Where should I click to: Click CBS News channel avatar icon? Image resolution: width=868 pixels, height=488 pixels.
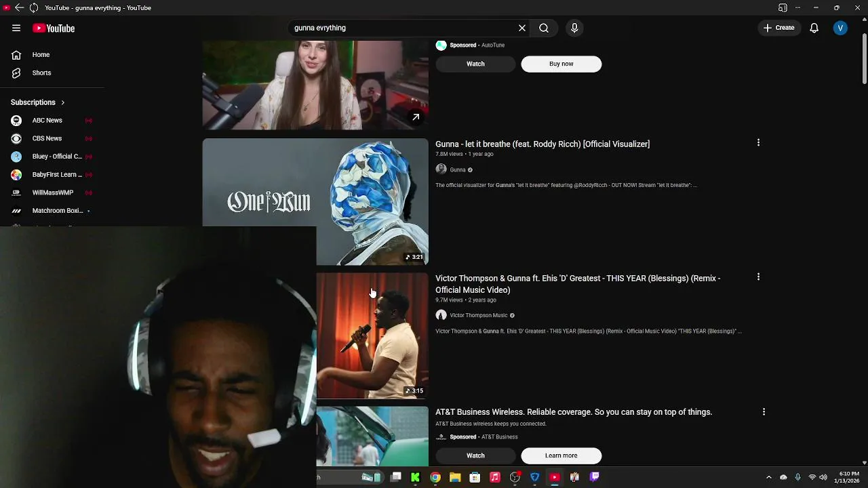(x=16, y=138)
